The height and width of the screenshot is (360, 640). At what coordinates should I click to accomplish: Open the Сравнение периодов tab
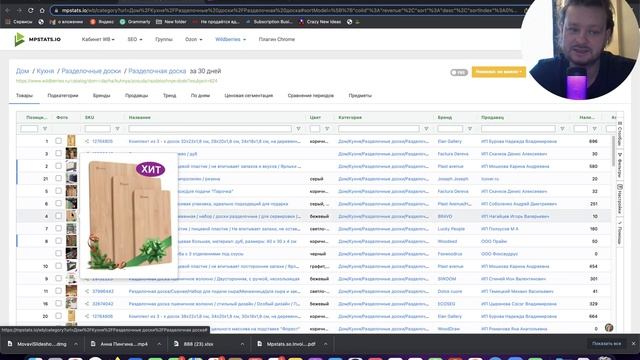311,96
